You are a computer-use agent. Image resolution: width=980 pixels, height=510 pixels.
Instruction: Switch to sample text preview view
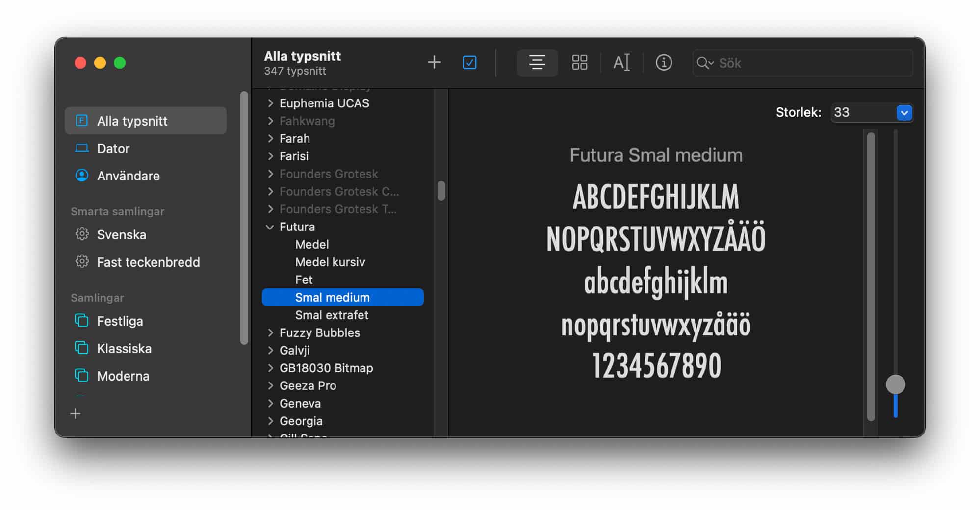point(537,62)
